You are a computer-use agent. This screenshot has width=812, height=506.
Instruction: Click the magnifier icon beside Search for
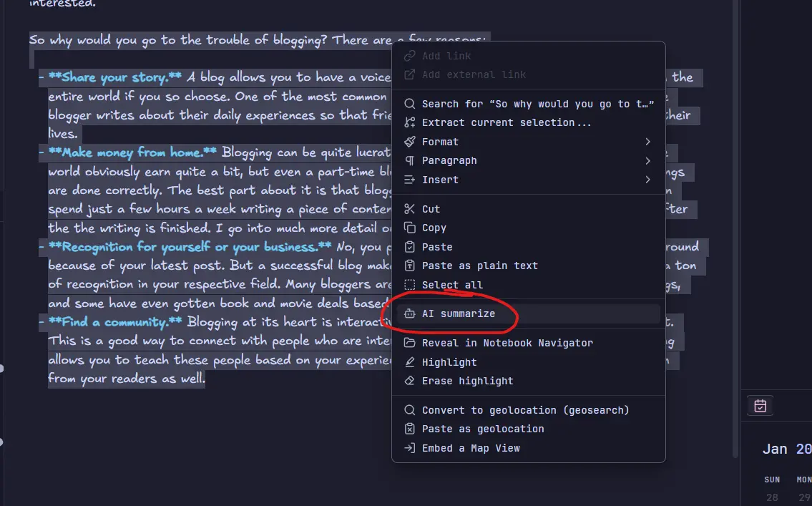409,104
